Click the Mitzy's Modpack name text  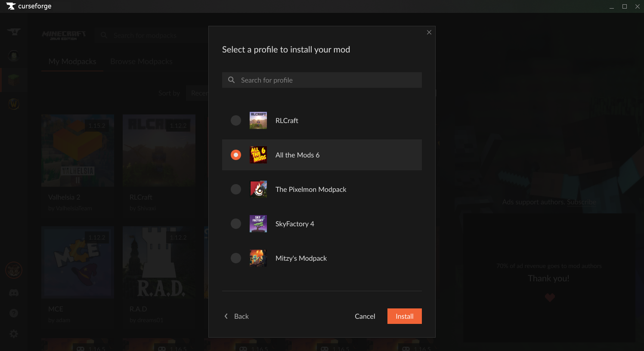click(301, 258)
